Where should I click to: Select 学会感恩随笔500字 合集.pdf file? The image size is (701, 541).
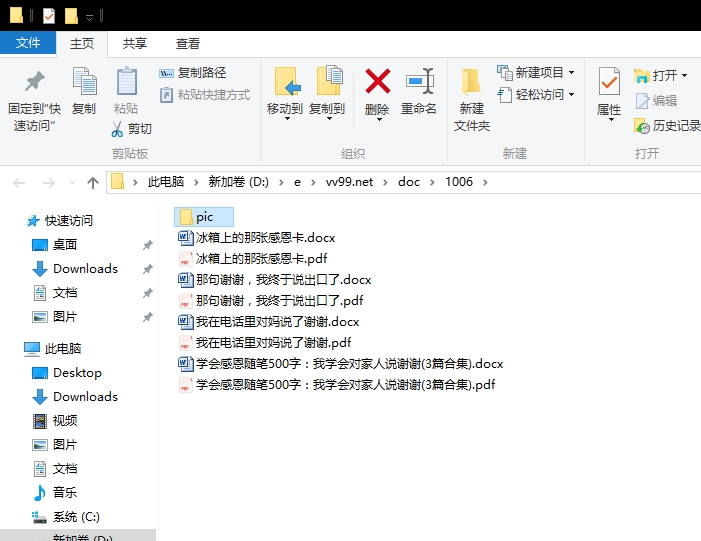click(337, 385)
